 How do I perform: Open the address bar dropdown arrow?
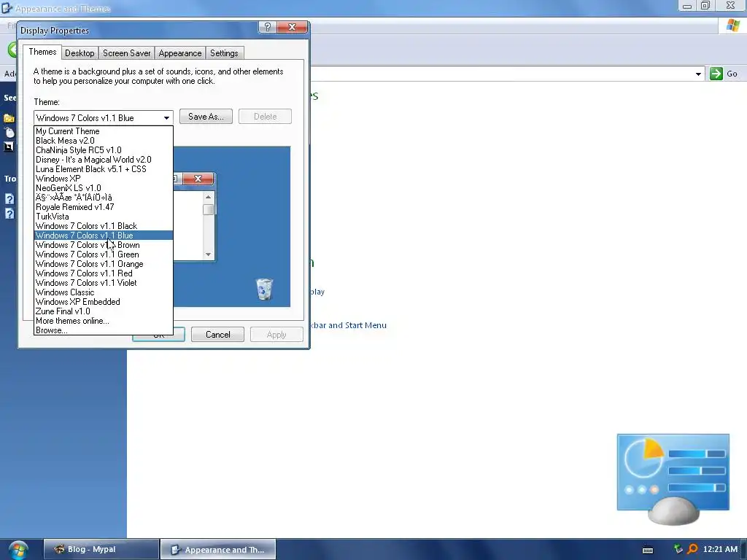click(x=698, y=74)
